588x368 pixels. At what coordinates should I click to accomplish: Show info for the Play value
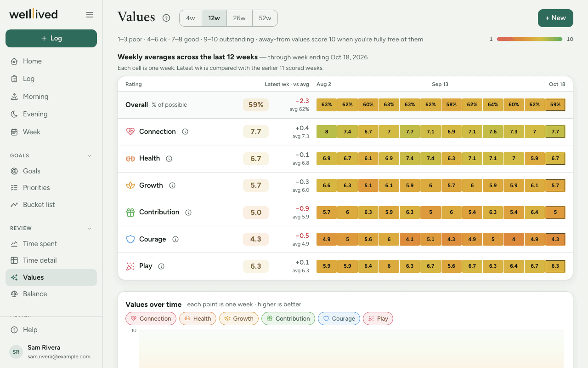161,266
